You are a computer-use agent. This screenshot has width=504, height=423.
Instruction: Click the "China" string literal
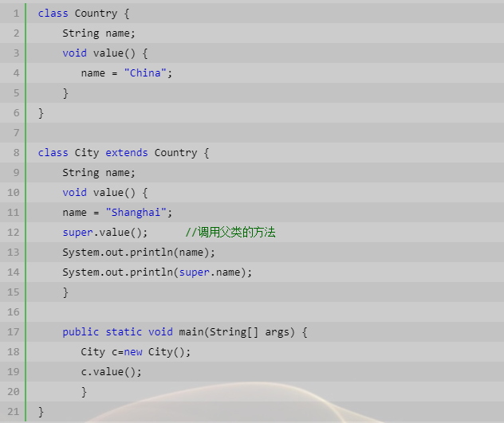[x=145, y=73]
